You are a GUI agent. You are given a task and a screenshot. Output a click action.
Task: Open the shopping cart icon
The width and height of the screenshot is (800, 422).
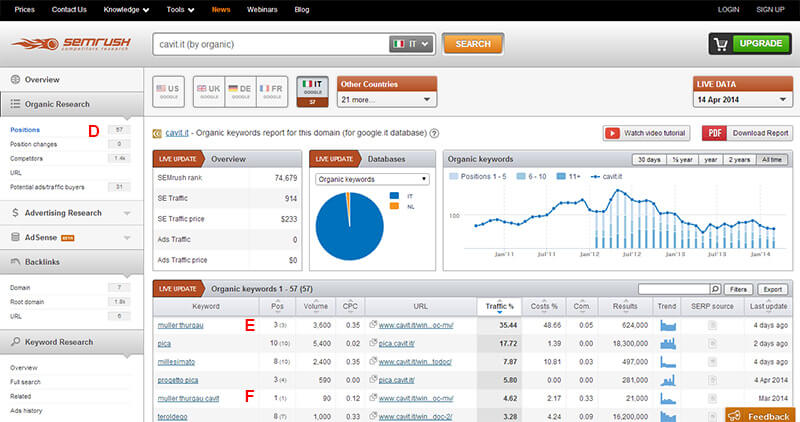[x=721, y=44]
